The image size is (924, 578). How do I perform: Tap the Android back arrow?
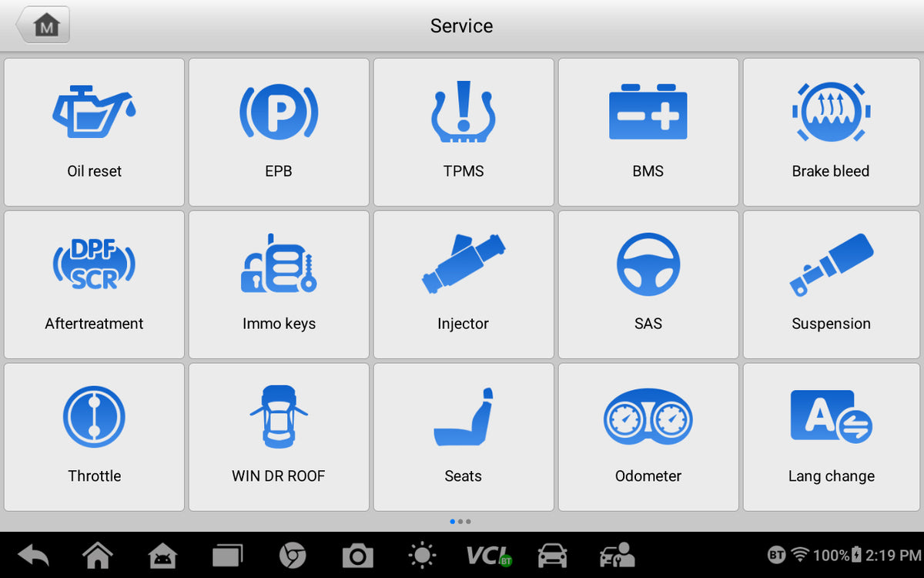[33, 555]
